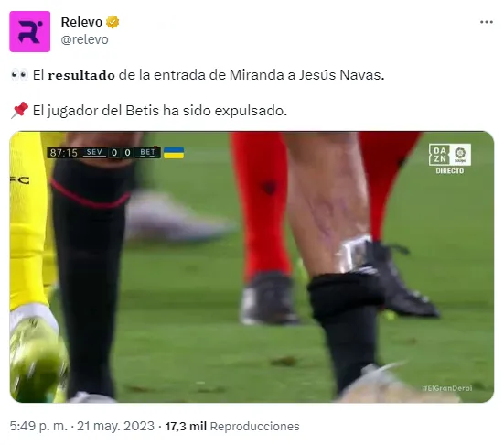Image resolution: width=504 pixels, height=445 pixels.
Task: Click the #ElGranDerbi hashtag watermark
Action: coord(447,388)
